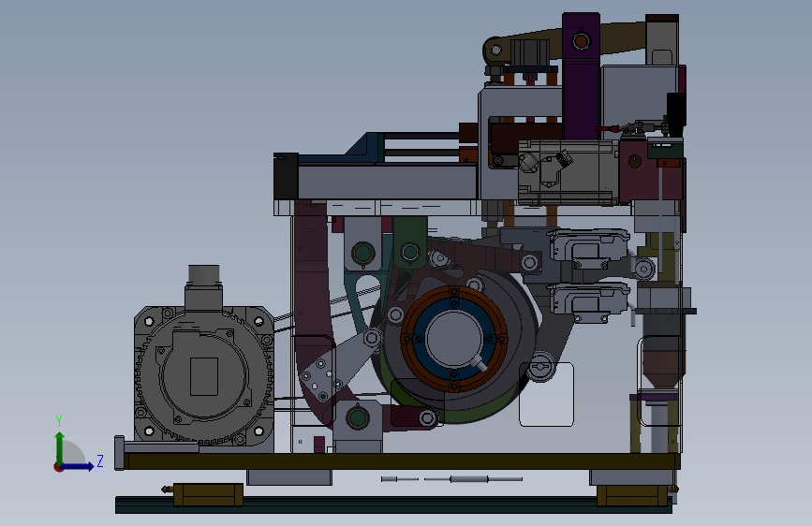Image resolution: width=812 pixels, height=526 pixels.
Task: Select the purple vertical bracket at top
Action: [581, 77]
